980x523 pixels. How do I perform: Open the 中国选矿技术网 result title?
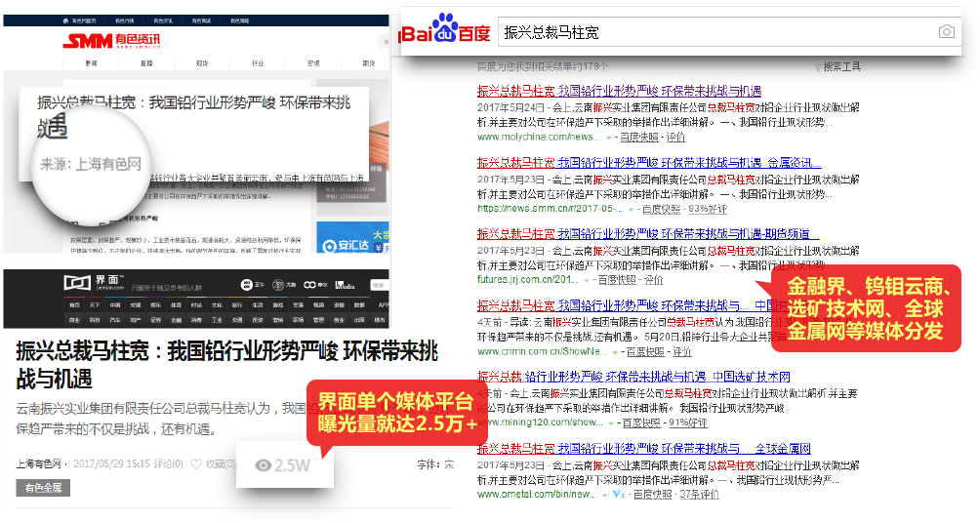633,377
